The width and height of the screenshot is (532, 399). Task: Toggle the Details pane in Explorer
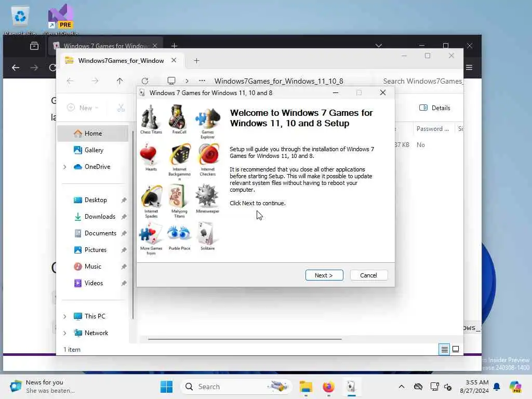coord(435,108)
